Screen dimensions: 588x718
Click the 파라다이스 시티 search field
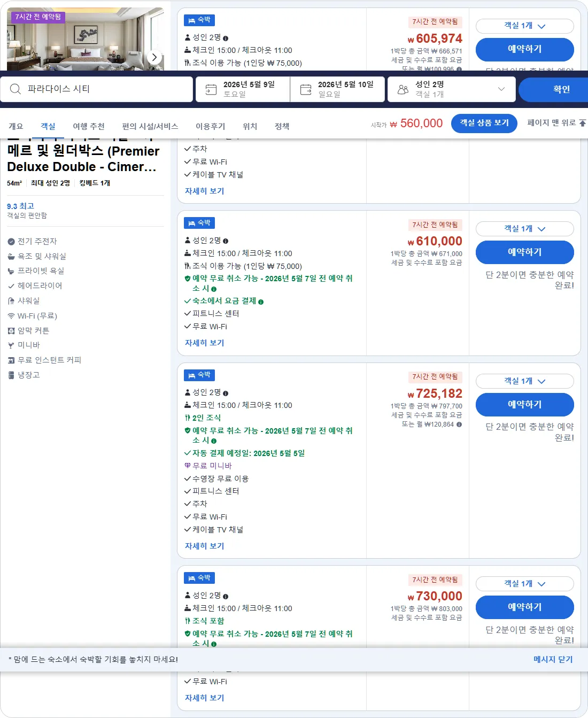[x=97, y=89]
